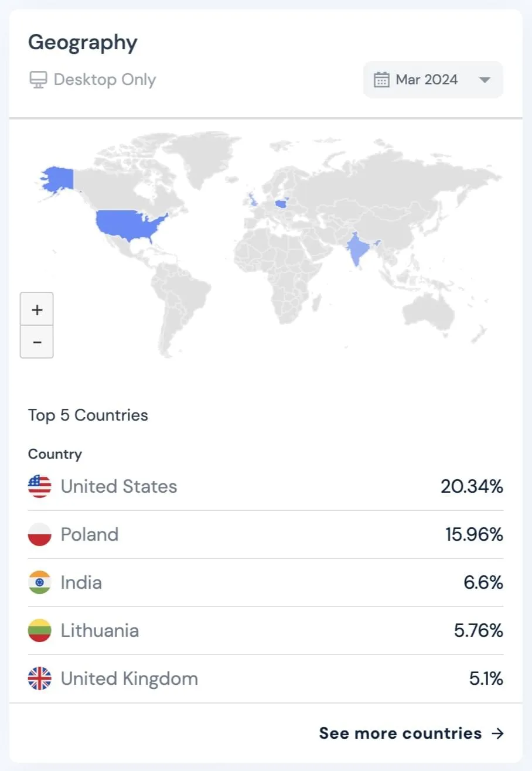This screenshot has width=532, height=771.
Task: Click the Poland flag icon
Action: click(x=39, y=534)
